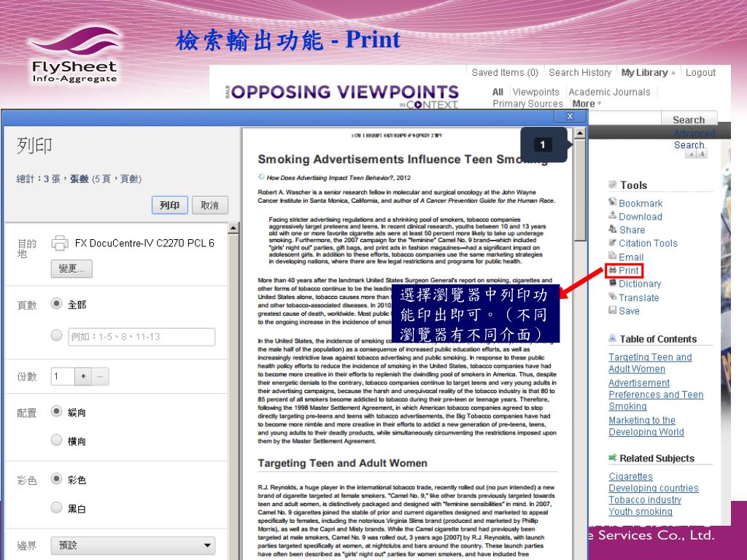Viewport: 747px width, 560px height.
Task: Click the Save disk icon in Tools
Action: click(x=613, y=310)
